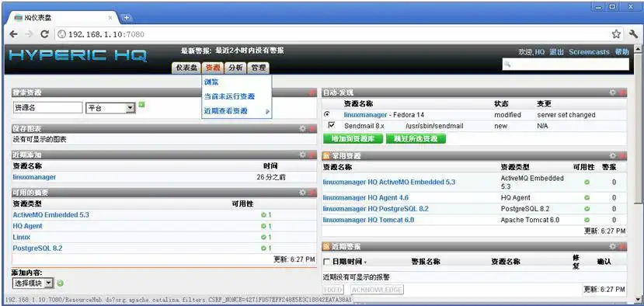The height and width of the screenshot is (306, 644).
Task: Click 增加到资源库 green button
Action: [353, 138]
